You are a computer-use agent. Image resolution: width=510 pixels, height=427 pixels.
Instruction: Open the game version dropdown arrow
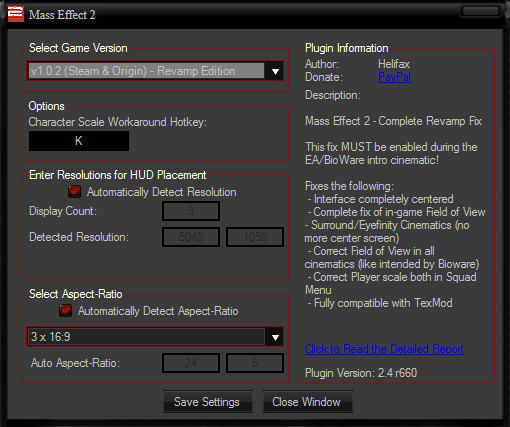[x=275, y=71]
